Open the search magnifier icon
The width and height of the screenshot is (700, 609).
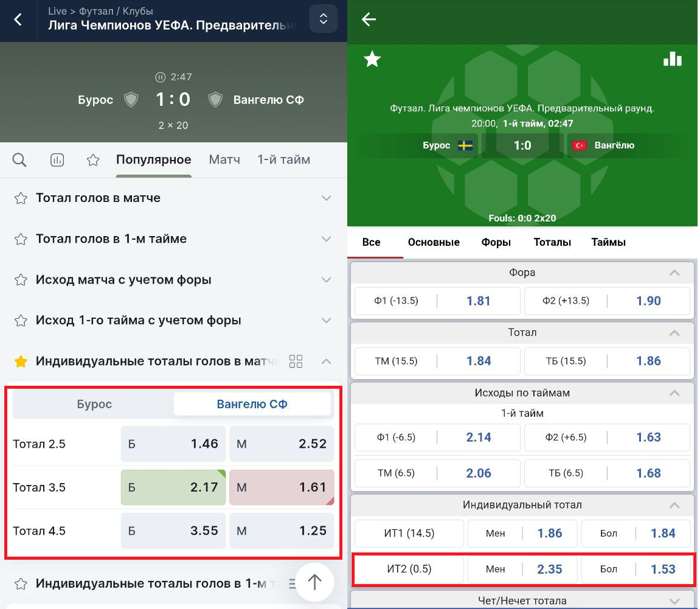pos(19,160)
